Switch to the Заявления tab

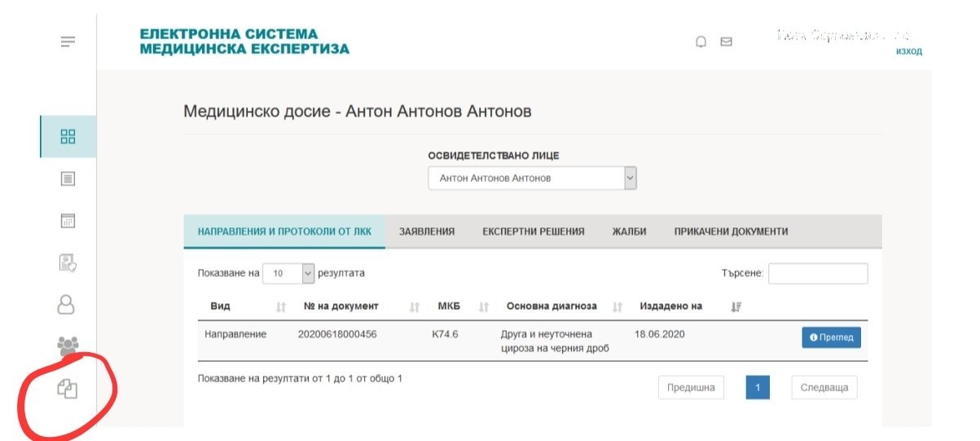tap(427, 232)
